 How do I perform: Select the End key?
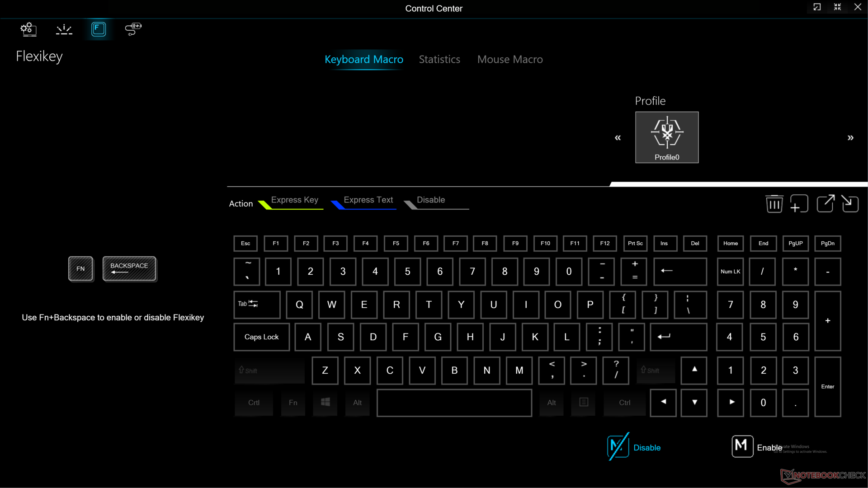click(x=763, y=244)
